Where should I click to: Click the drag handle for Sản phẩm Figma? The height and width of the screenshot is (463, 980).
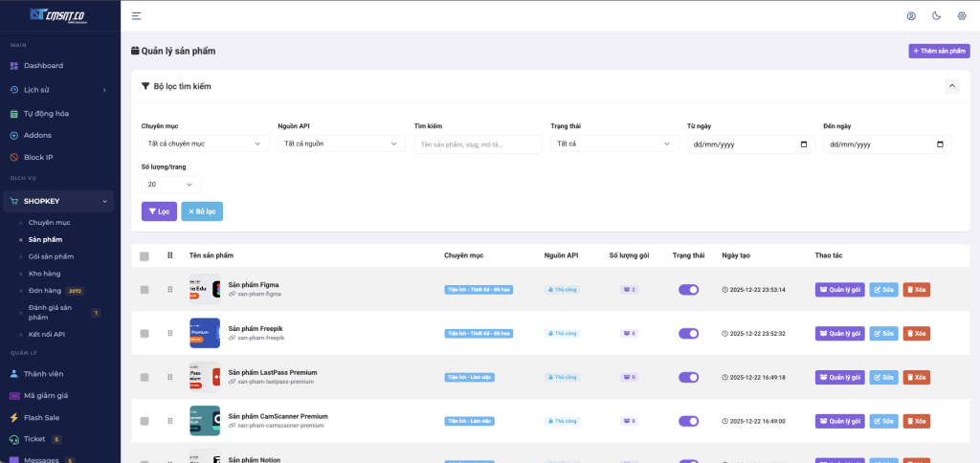click(170, 289)
